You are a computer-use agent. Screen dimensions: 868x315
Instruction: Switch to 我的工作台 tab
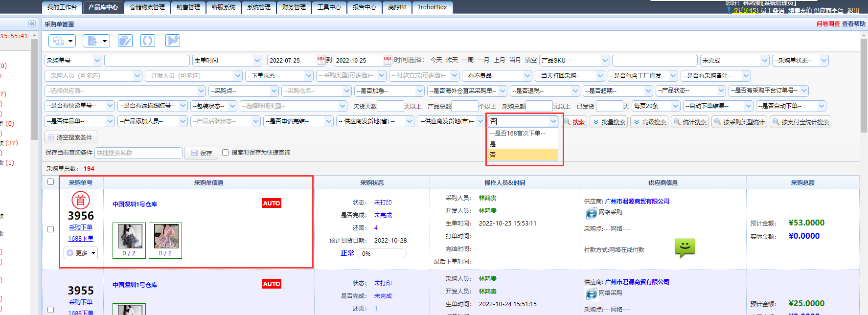click(x=62, y=7)
